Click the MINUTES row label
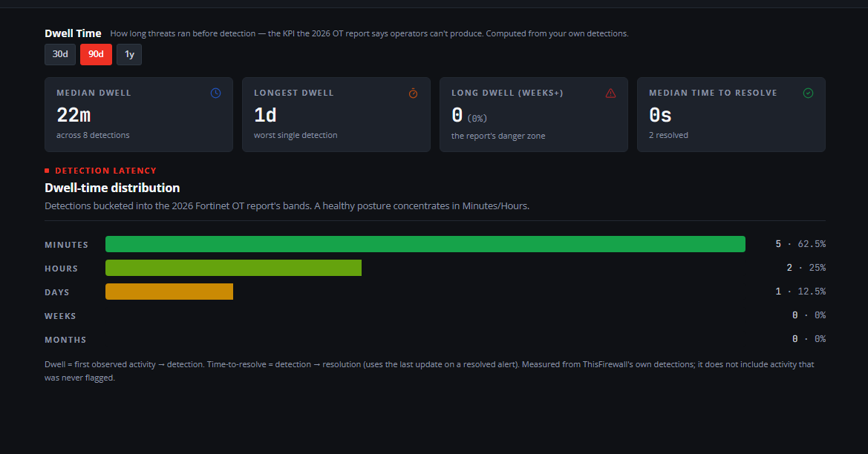868x454 pixels. click(x=66, y=244)
